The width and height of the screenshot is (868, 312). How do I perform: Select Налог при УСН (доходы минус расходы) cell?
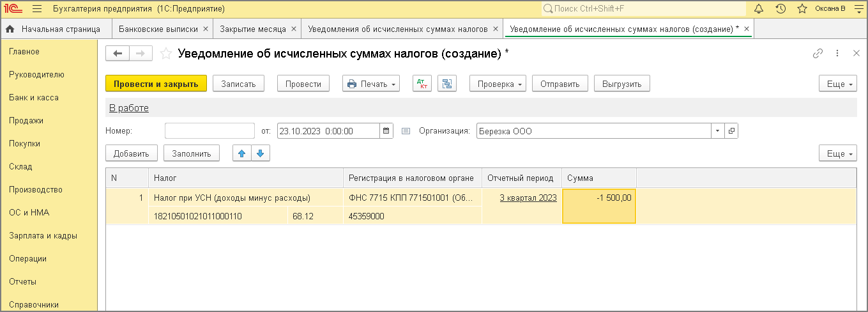tap(246, 198)
